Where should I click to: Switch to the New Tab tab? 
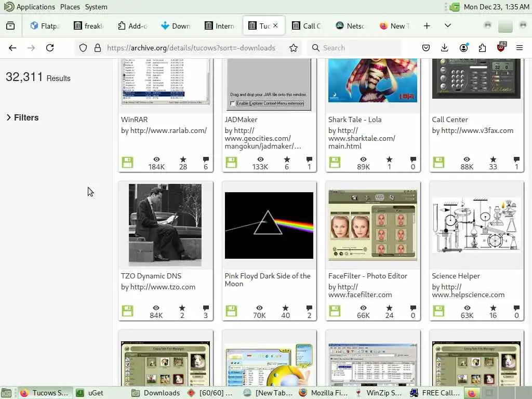(395, 26)
